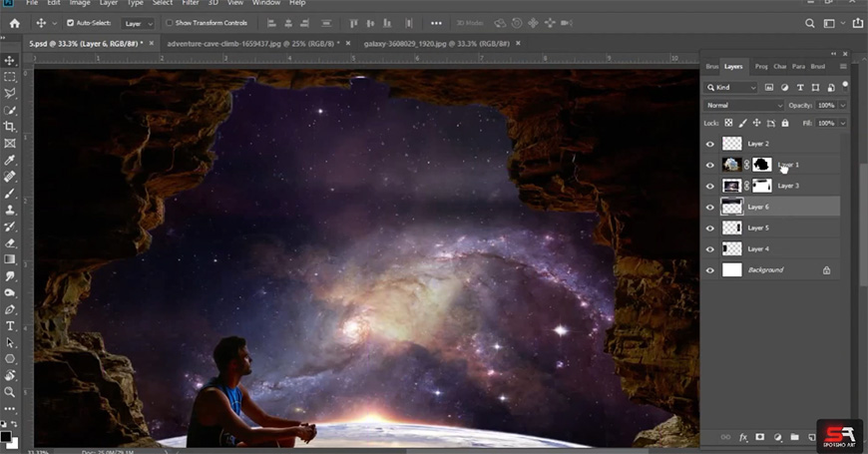Select the History Brush tool
Image resolution: width=868 pixels, height=454 pixels.
click(x=9, y=226)
